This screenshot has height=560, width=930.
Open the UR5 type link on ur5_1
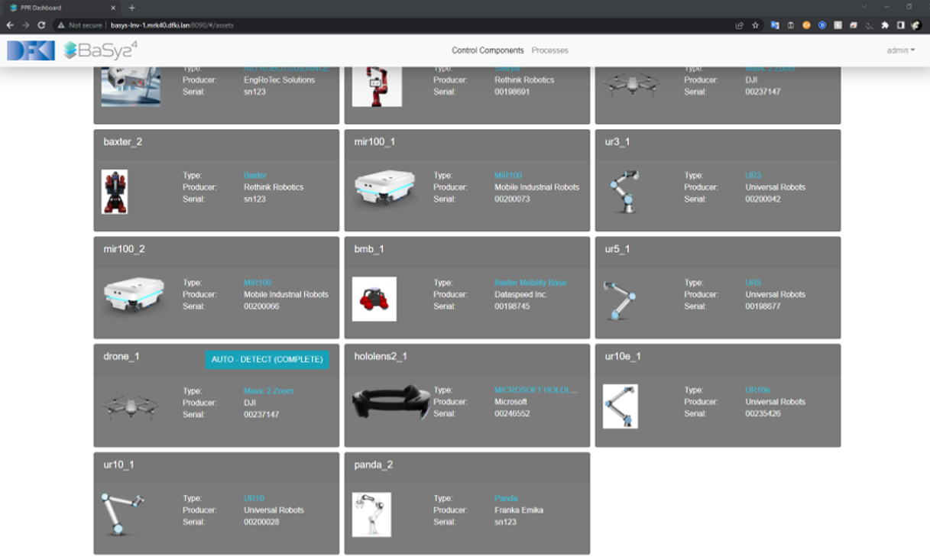pyautogui.click(x=753, y=283)
